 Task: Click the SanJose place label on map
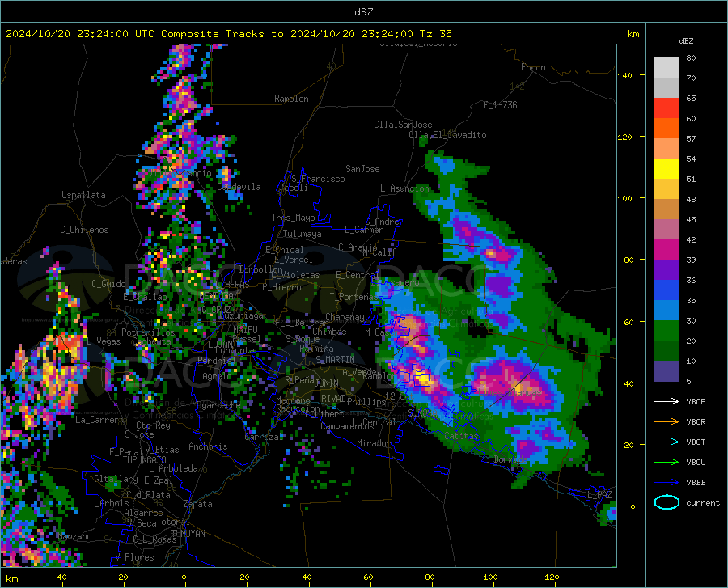point(362,169)
